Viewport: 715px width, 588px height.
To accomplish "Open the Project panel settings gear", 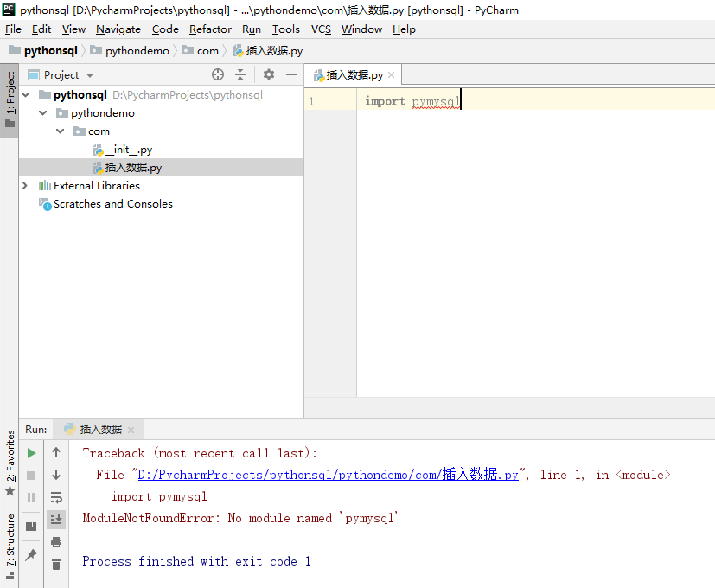I will pyautogui.click(x=269, y=74).
